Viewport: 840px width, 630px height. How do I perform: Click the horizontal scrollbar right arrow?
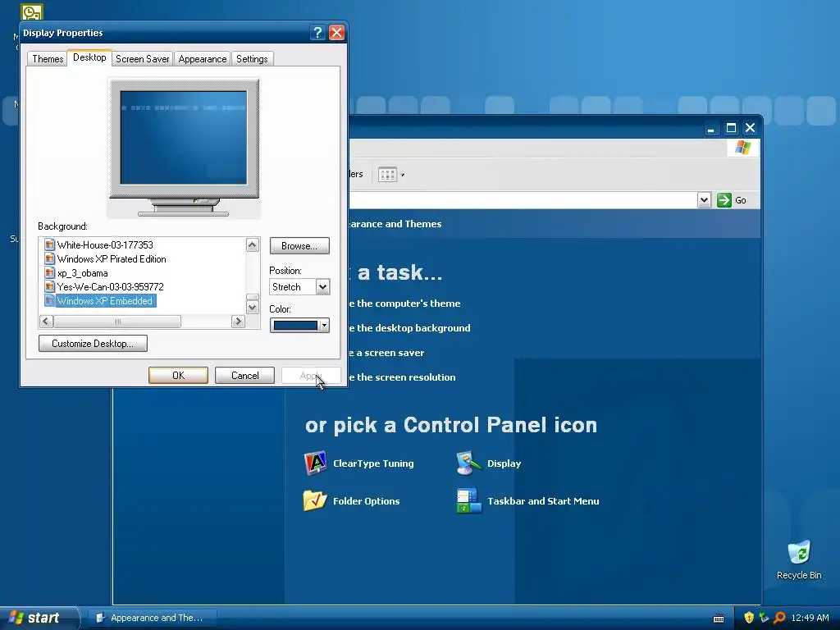[x=239, y=322]
